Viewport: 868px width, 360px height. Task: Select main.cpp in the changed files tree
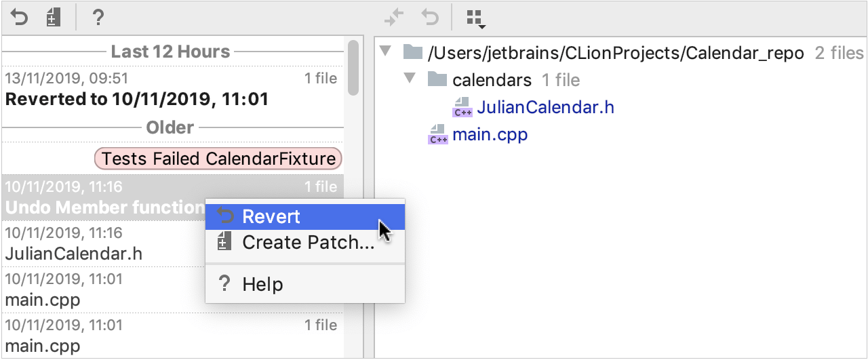coord(490,135)
